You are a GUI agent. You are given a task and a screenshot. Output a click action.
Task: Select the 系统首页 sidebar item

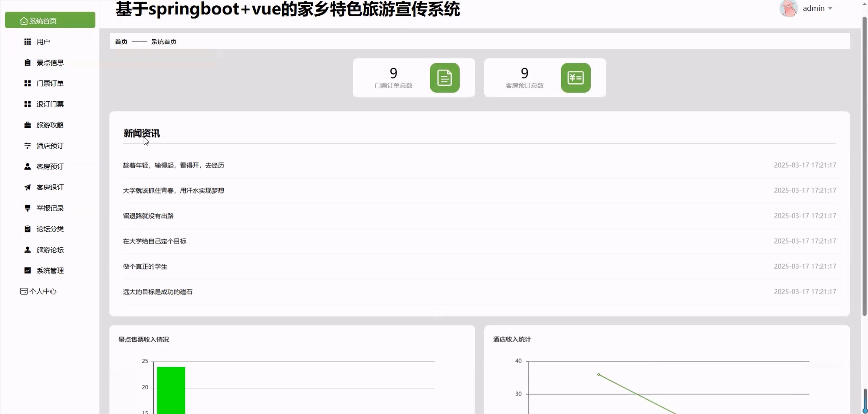pos(50,21)
